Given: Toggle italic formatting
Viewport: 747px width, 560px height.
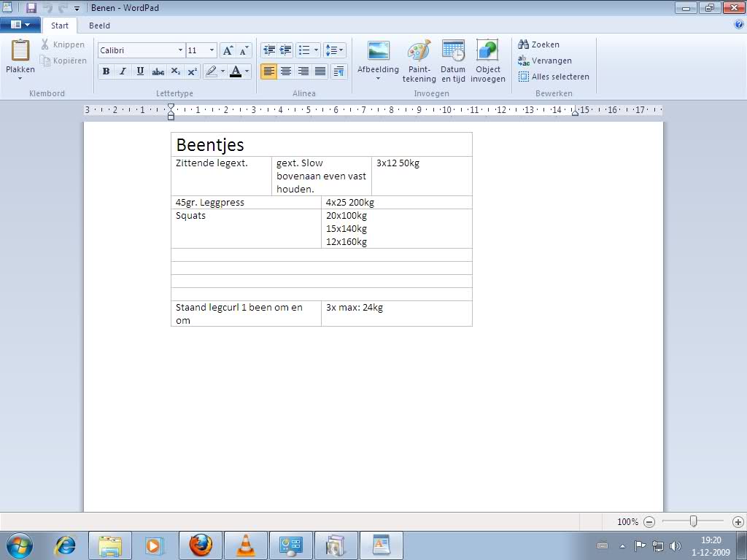Looking at the screenshot, I should (123, 71).
